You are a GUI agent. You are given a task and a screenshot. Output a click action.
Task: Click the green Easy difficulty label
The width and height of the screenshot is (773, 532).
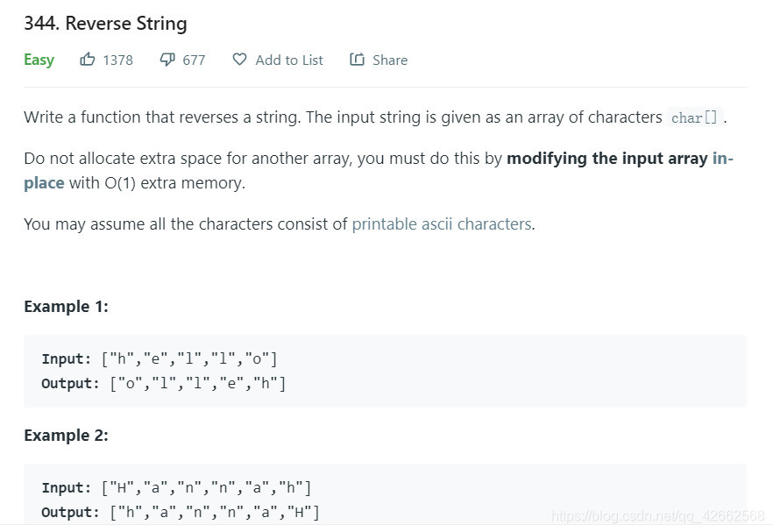click(39, 60)
